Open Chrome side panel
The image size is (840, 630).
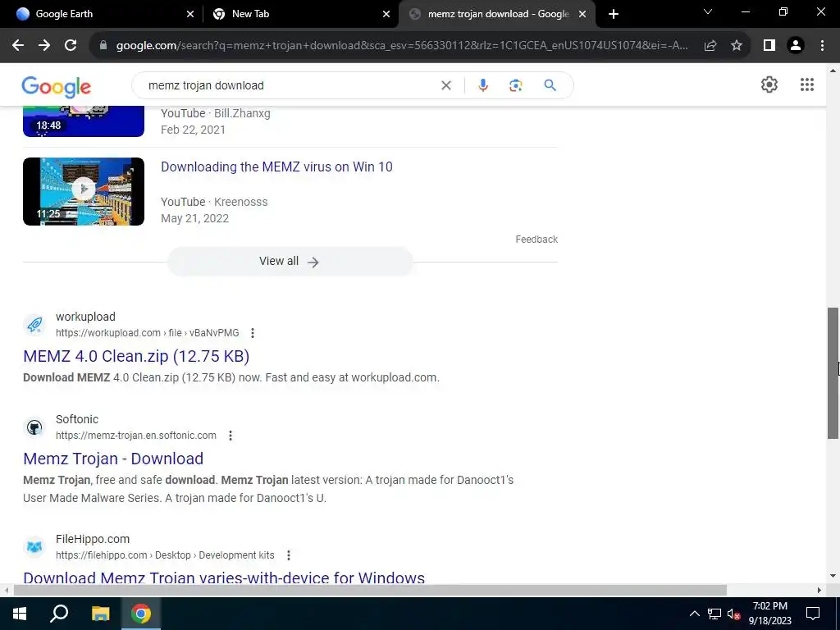click(769, 46)
